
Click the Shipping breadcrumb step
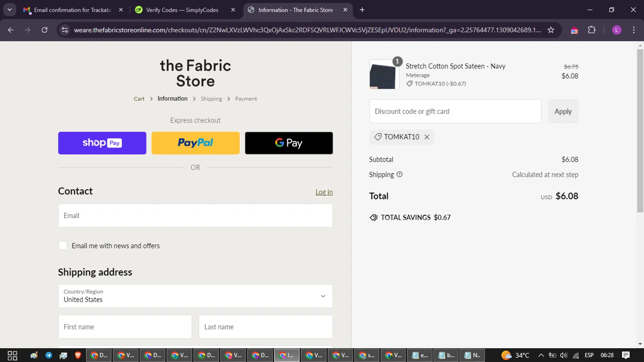211,99
